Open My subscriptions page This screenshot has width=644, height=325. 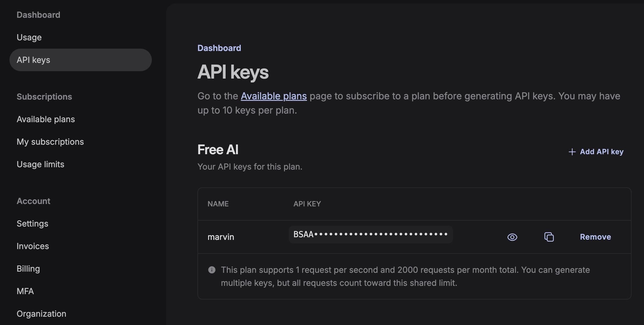[50, 142]
